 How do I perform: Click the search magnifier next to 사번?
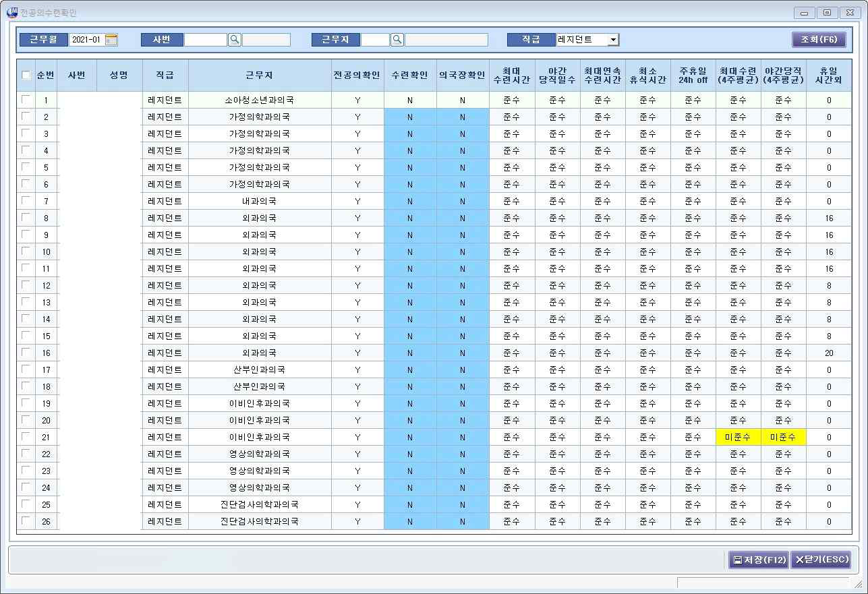pyautogui.click(x=235, y=40)
